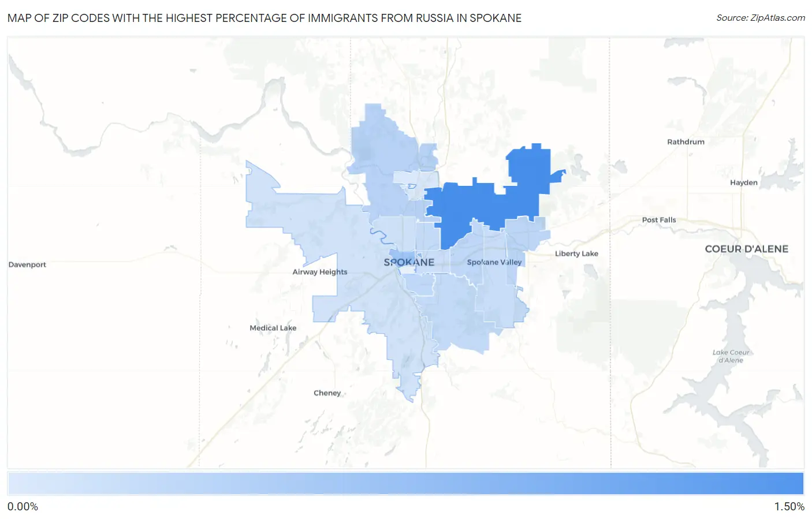Screen dimensions: 812x519
Task: Click the SPOKANE city label
Action: click(409, 262)
